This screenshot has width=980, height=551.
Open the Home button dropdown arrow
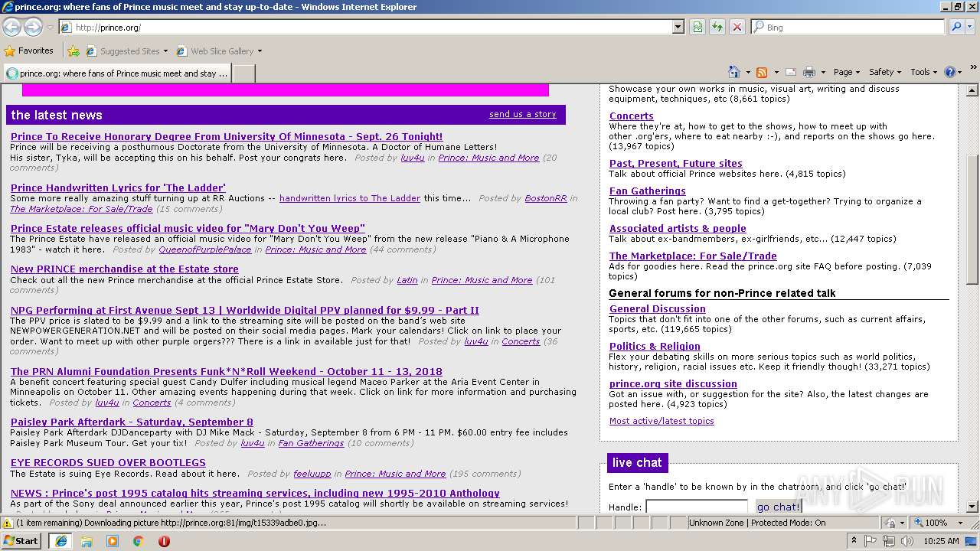click(x=748, y=72)
